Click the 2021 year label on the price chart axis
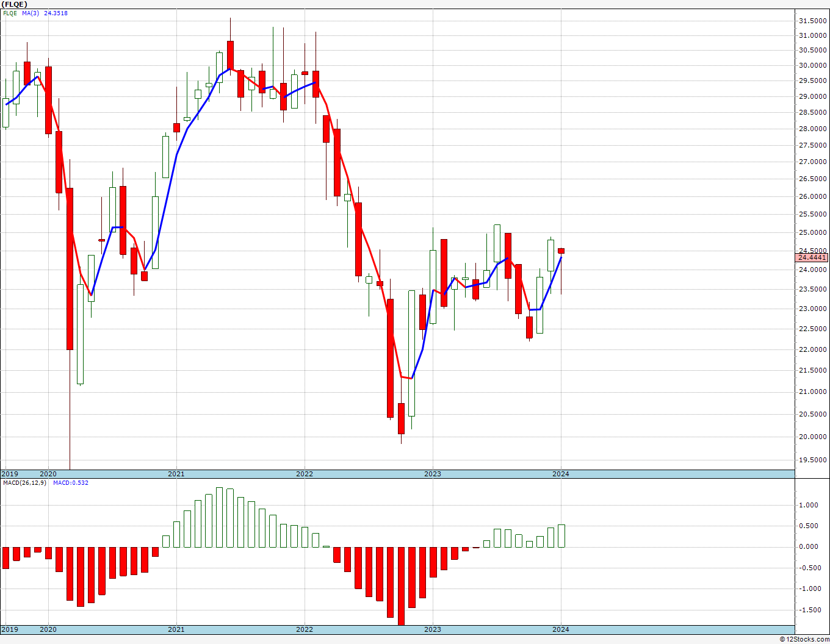 click(176, 474)
